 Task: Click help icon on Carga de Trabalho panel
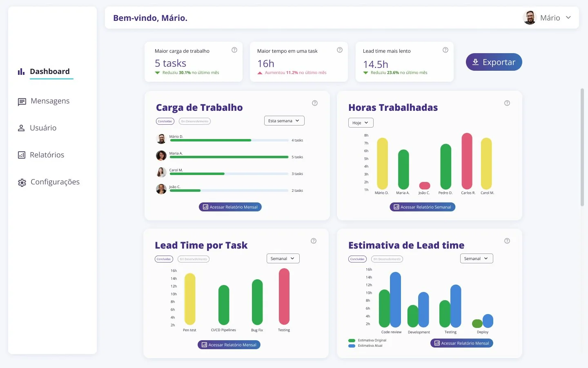(315, 103)
